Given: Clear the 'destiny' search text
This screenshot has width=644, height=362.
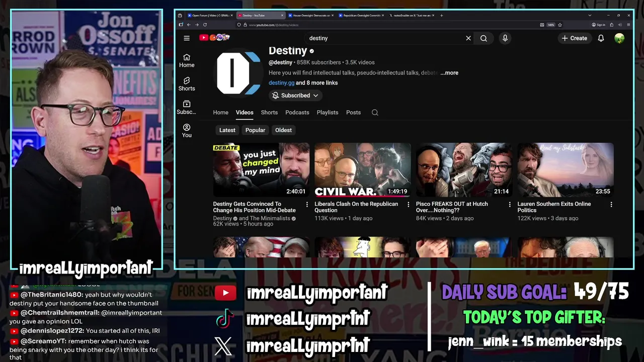Looking at the screenshot, I should click(468, 38).
